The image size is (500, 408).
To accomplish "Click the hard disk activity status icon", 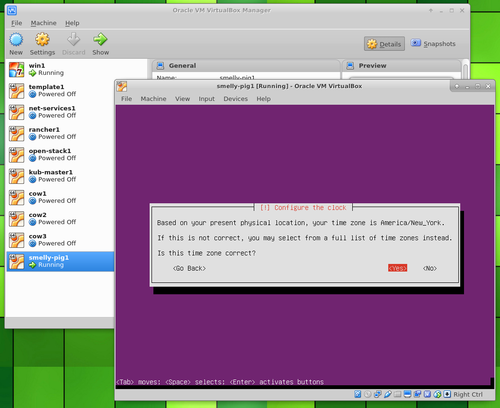I will point(358,394).
